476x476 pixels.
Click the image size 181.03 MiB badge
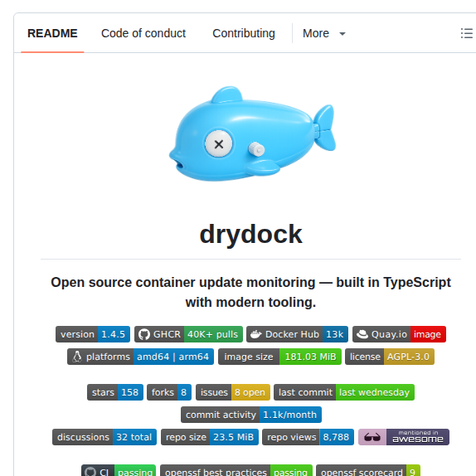(279, 357)
